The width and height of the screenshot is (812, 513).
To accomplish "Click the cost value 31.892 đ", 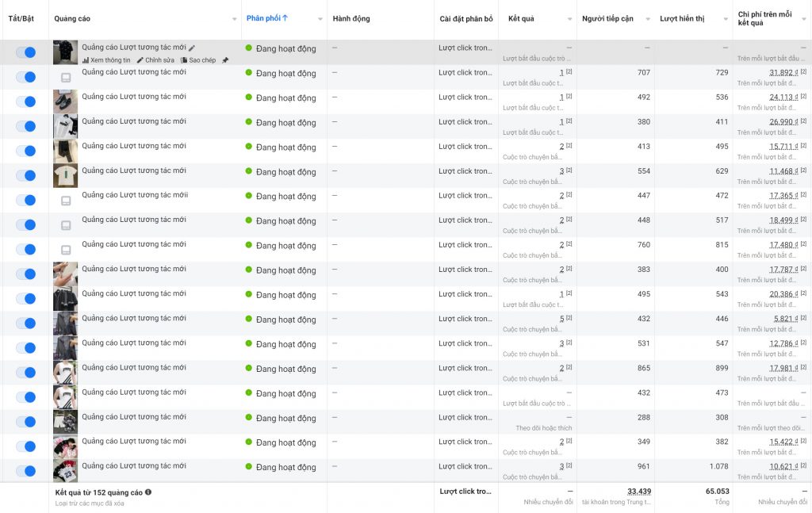I will [x=783, y=72].
